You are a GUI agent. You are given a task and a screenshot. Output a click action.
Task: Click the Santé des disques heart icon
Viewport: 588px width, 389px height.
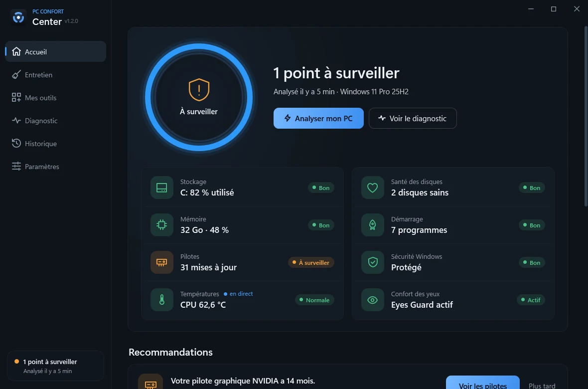372,188
